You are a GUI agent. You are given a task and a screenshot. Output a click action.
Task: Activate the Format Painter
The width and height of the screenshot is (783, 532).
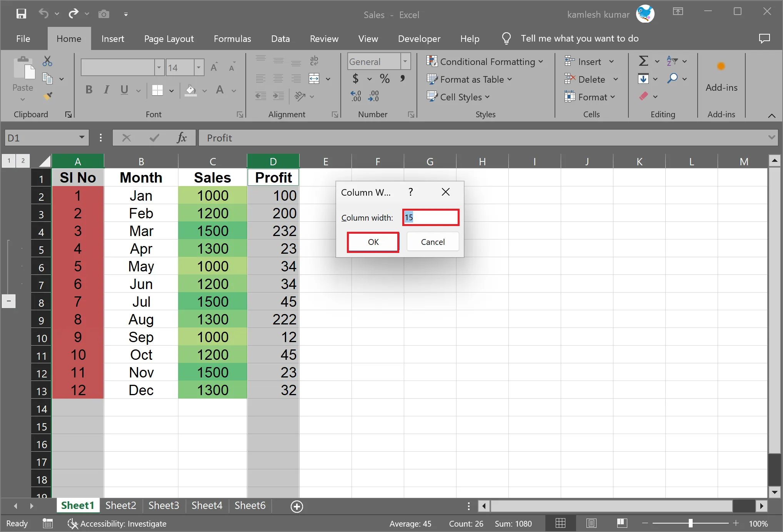(48, 95)
